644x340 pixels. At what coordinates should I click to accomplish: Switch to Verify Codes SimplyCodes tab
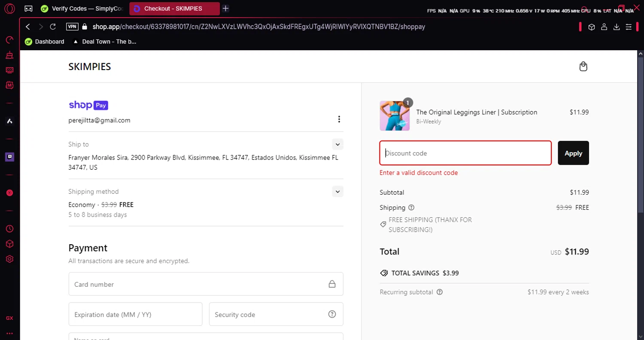[82, 9]
